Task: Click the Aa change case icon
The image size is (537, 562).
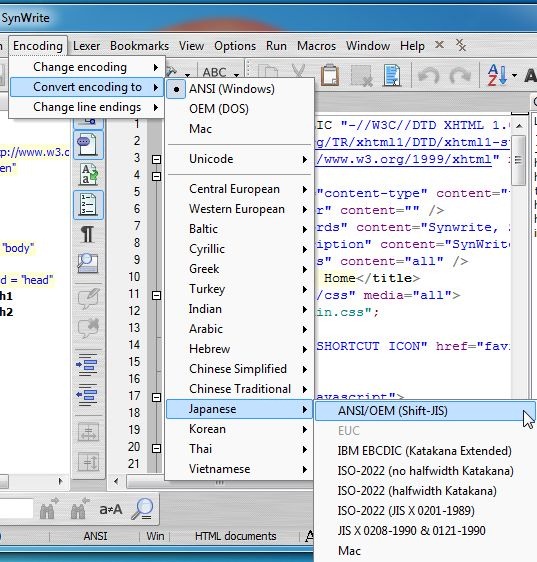Action: (88, 175)
